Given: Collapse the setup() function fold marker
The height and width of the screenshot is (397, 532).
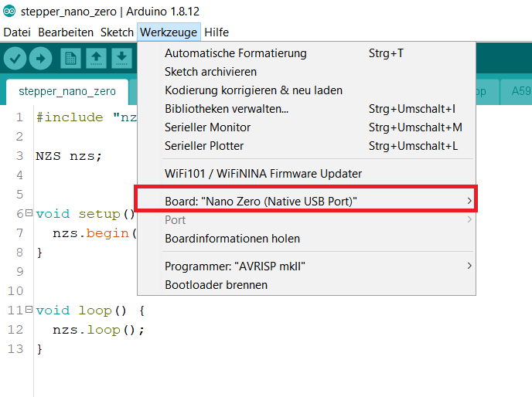Looking at the screenshot, I should tap(29, 213).
